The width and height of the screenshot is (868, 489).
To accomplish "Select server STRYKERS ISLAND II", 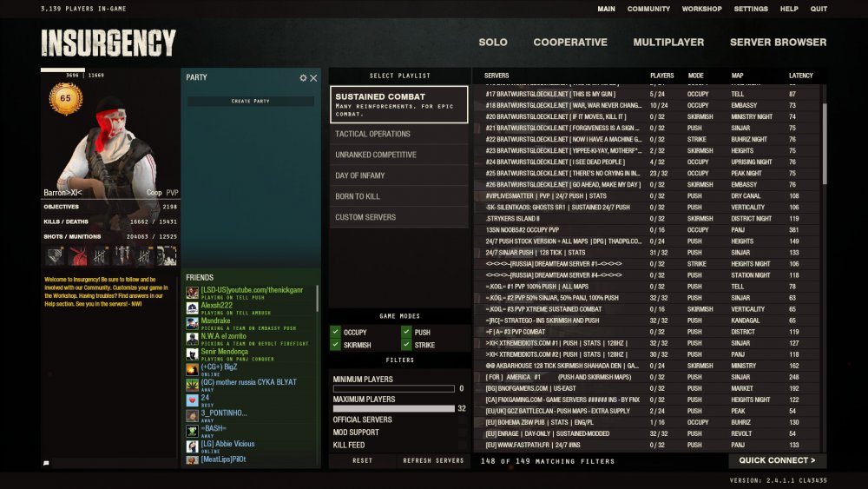I will [647, 219].
